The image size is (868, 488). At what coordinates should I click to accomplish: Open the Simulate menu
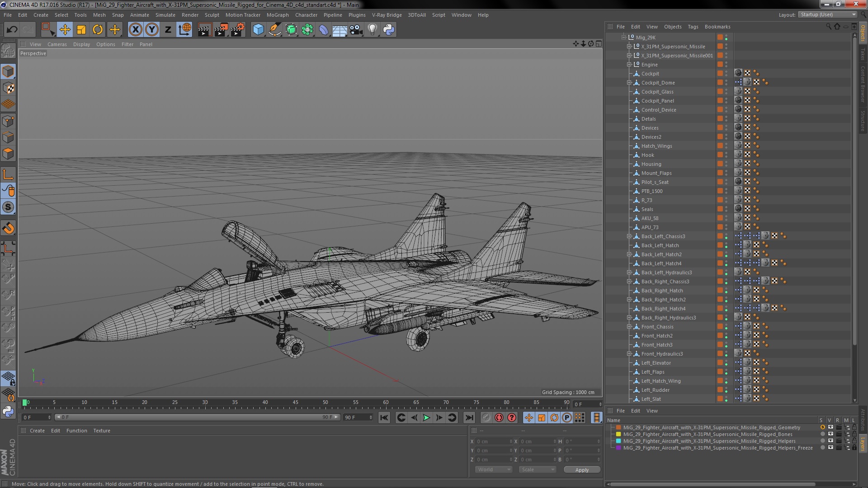click(165, 15)
